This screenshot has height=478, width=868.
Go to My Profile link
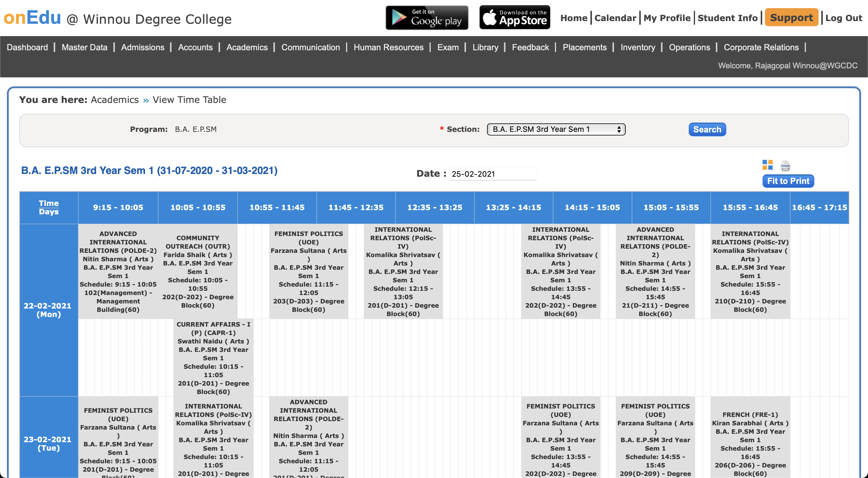click(x=667, y=18)
